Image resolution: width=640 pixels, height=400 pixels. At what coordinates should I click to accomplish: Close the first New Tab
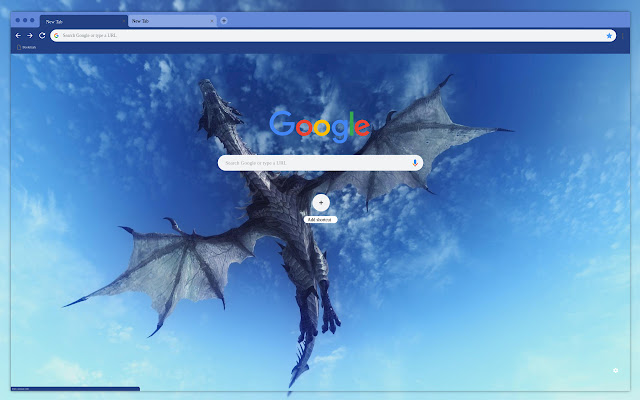click(x=124, y=21)
